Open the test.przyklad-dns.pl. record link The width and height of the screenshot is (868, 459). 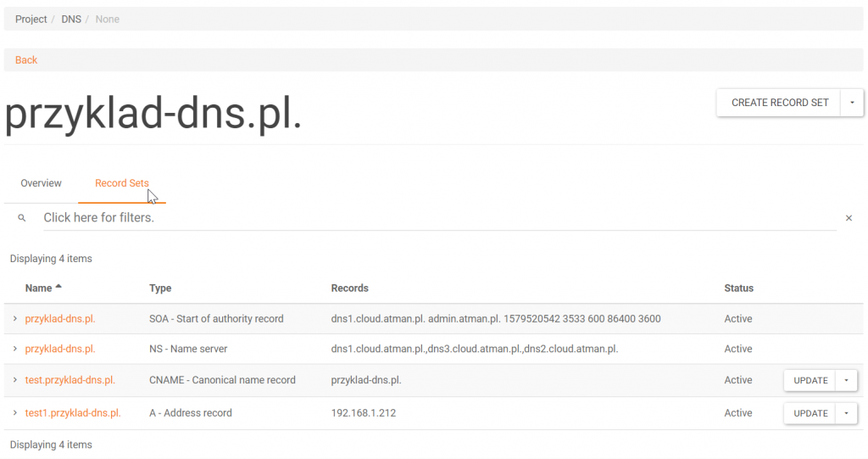[70, 380]
